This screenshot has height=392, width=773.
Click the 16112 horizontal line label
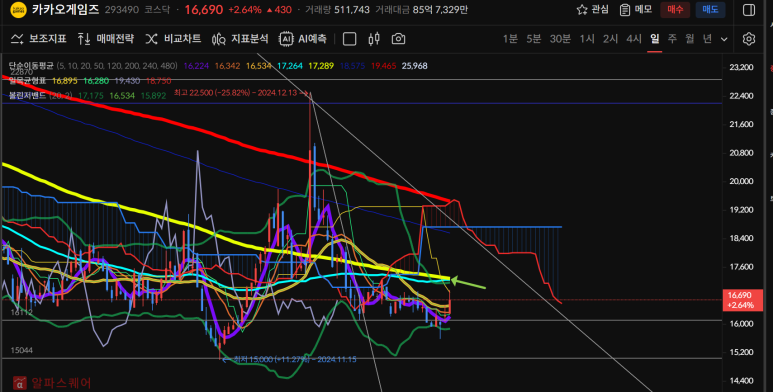click(x=22, y=312)
